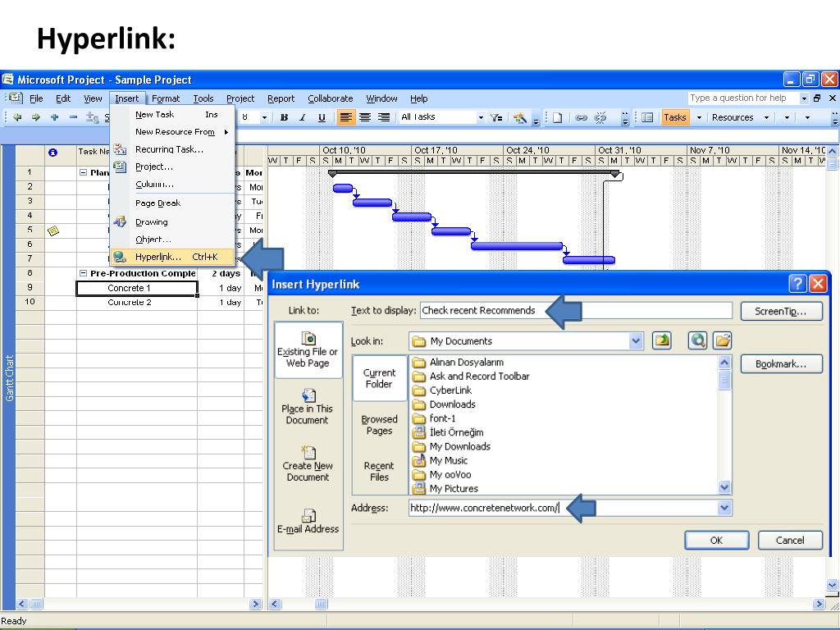840x630 pixels.
Task: Select the Downloads folder
Action: (x=444, y=404)
